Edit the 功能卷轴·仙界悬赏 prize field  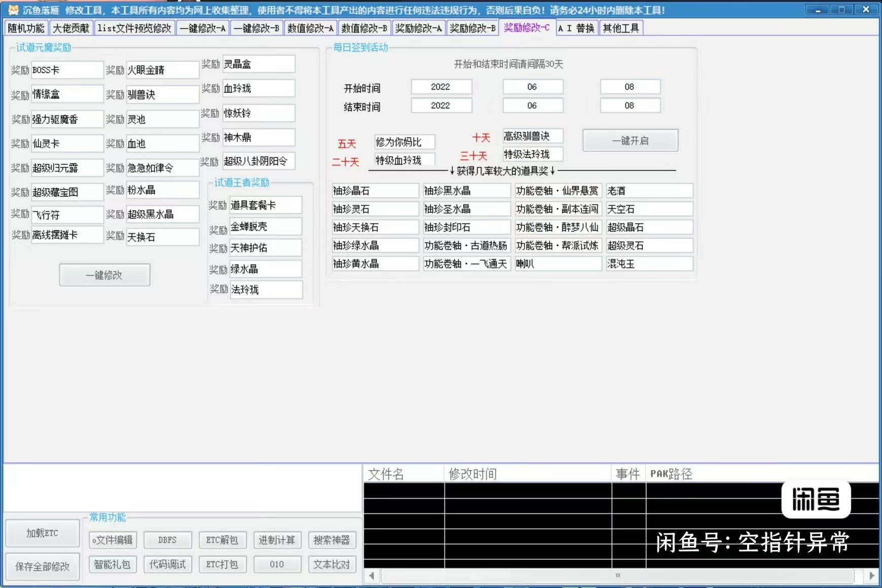click(558, 191)
